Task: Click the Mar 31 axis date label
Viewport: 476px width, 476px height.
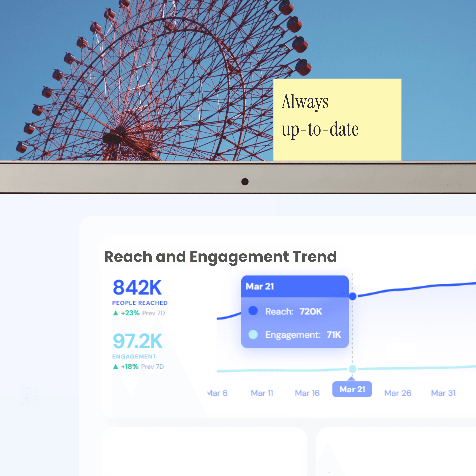Action: point(443,393)
